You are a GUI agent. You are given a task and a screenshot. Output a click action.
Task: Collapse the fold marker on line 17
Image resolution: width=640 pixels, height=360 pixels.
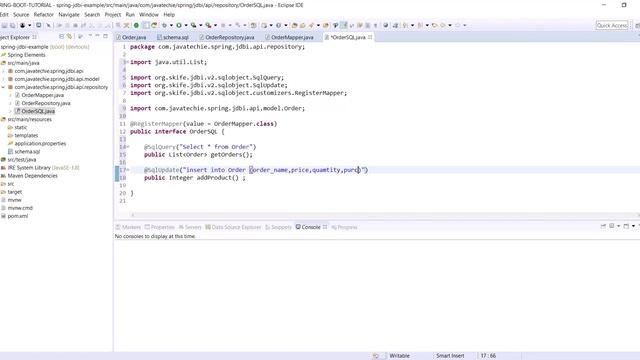click(x=127, y=170)
